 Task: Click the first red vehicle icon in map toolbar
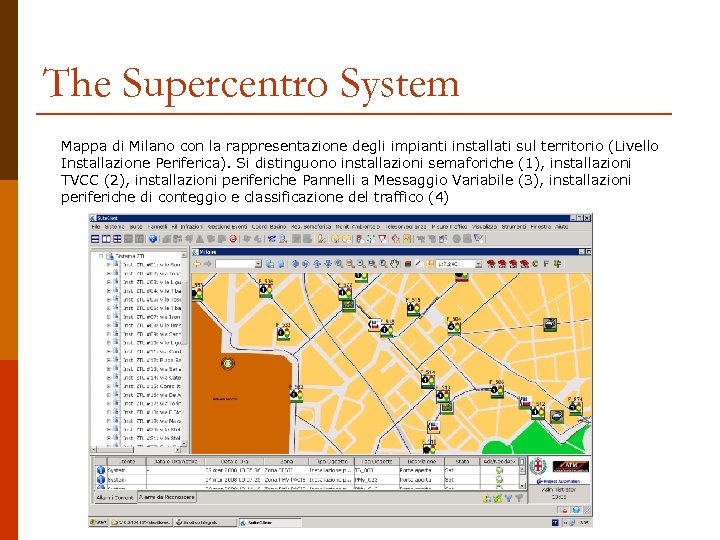click(x=491, y=264)
